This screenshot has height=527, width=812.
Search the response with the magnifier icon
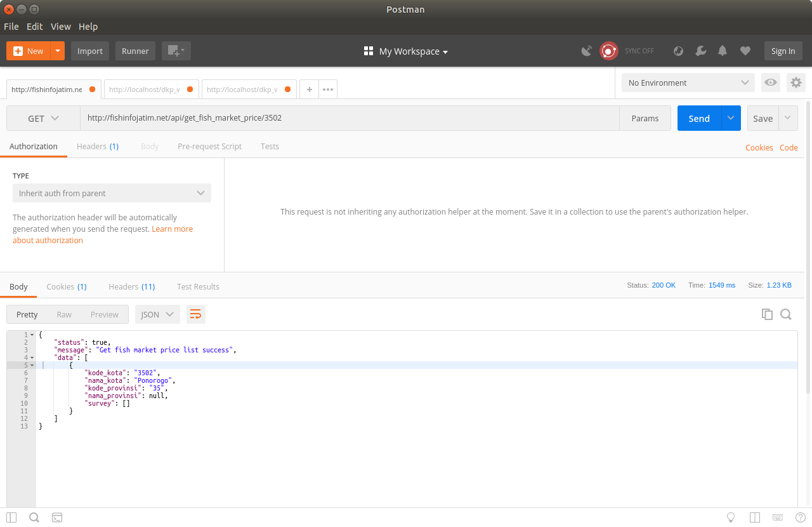786,314
